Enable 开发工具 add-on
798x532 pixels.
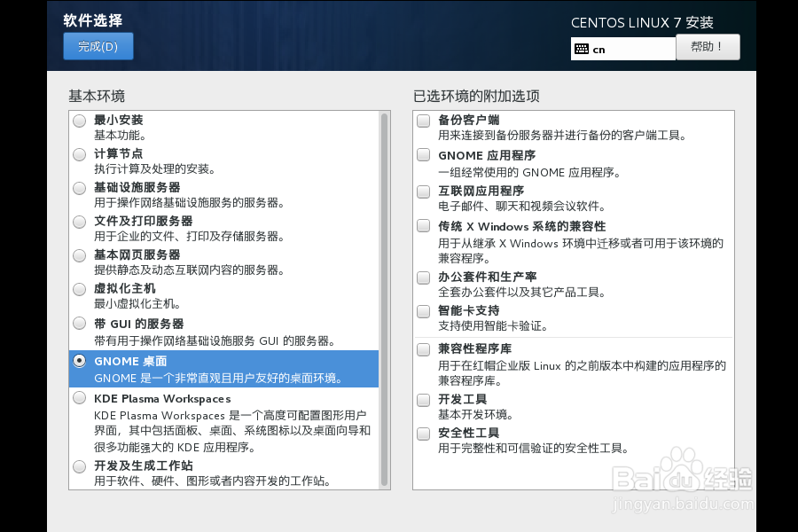423,400
